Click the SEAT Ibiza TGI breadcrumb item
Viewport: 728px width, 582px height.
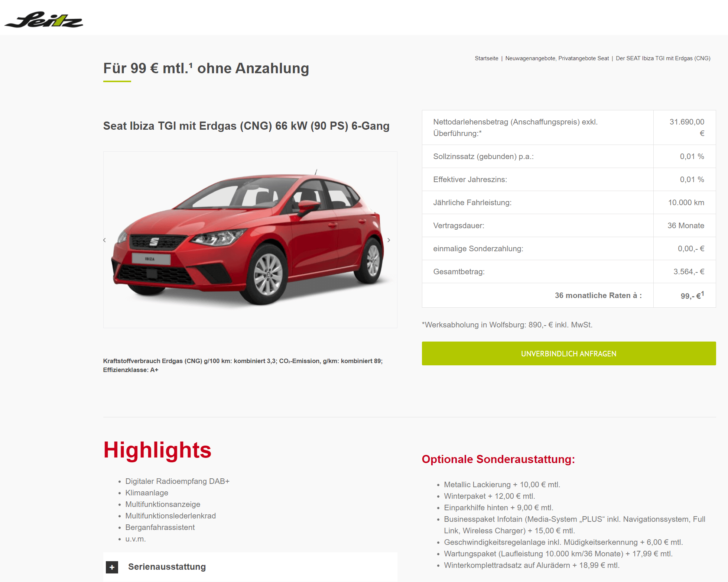tap(663, 58)
